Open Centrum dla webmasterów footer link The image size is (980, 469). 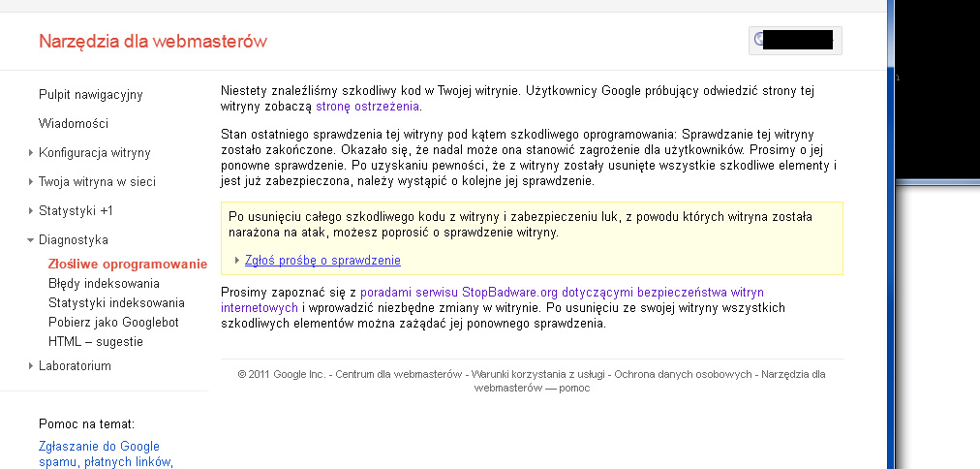pos(398,375)
